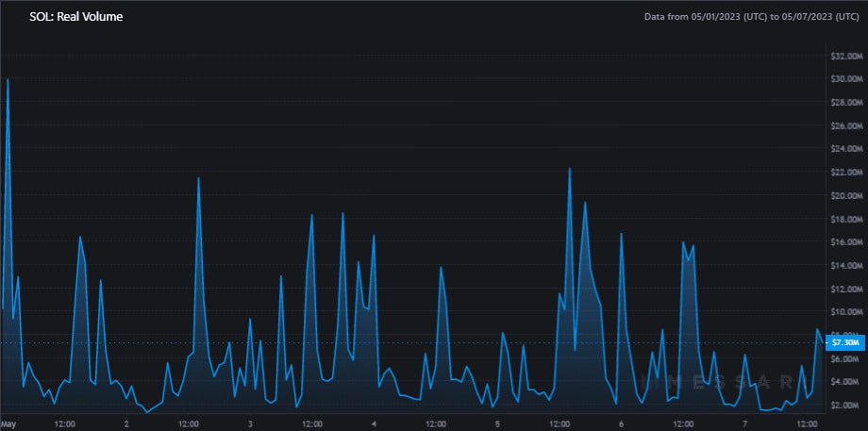Select the "2" date label on x-axis
The height and width of the screenshot is (431, 868).
[126, 424]
